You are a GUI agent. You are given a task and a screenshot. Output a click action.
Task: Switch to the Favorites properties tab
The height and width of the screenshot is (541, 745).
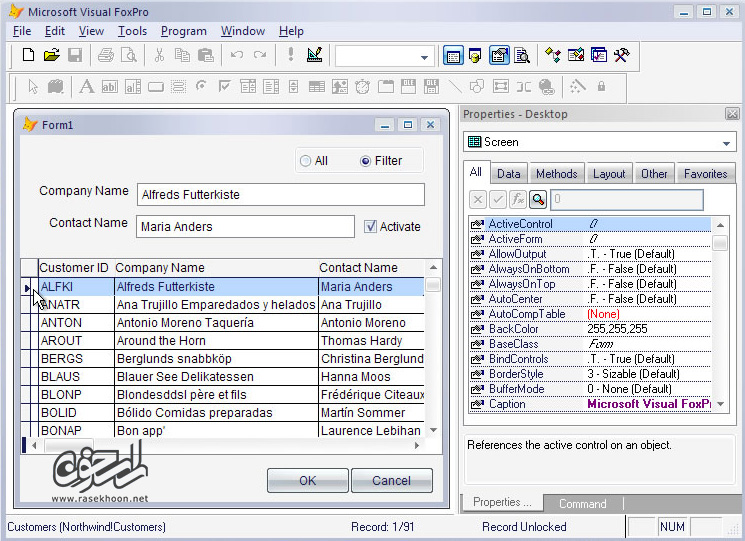coord(706,174)
